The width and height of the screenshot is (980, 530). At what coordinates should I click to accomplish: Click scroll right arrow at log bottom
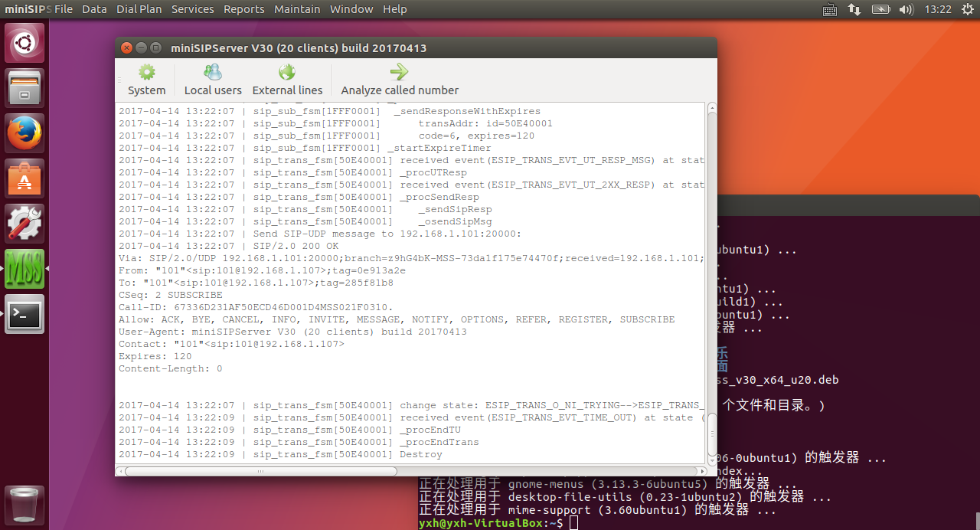click(x=701, y=471)
